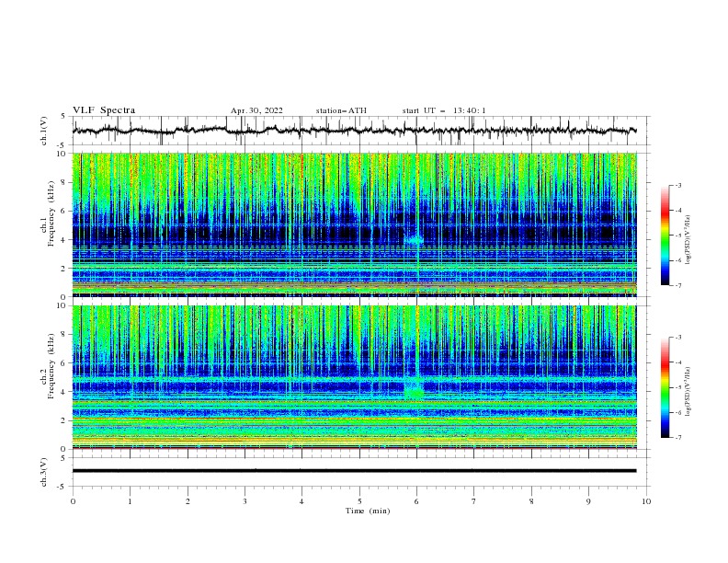Click the upper spectrogram's PSD color bar

point(665,235)
